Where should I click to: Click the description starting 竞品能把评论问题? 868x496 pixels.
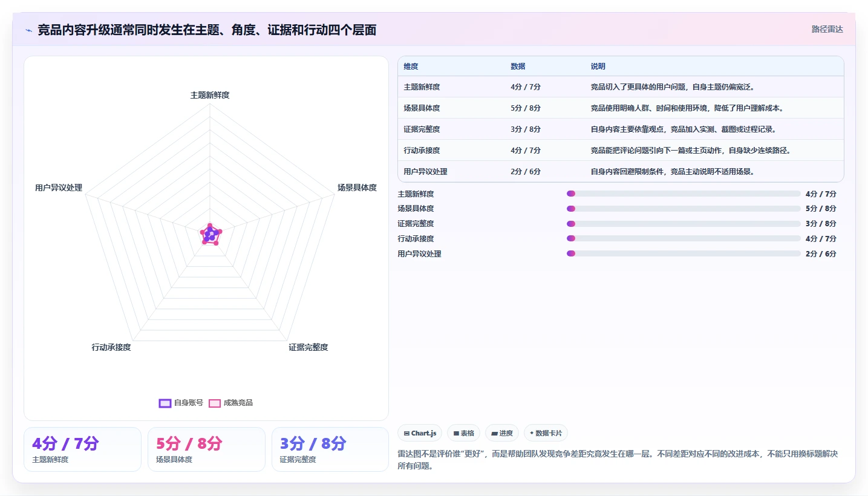click(691, 151)
